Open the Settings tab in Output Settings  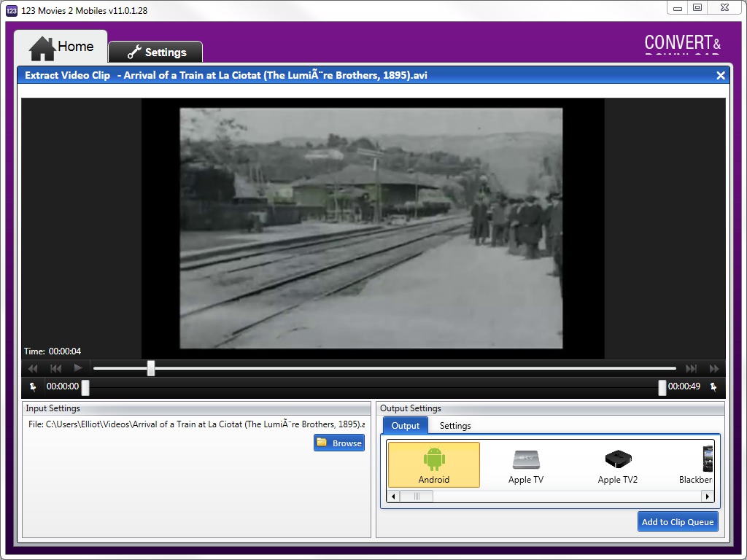(x=455, y=426)
